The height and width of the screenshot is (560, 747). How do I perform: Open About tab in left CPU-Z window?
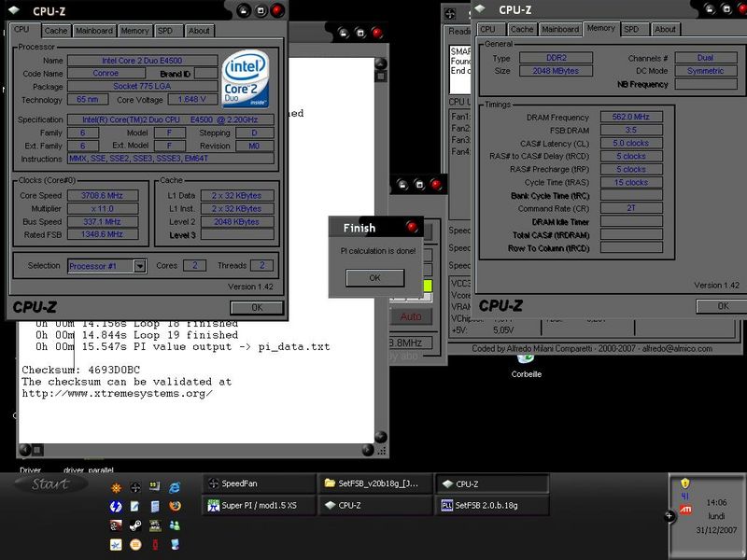click(x=199, y=31)
